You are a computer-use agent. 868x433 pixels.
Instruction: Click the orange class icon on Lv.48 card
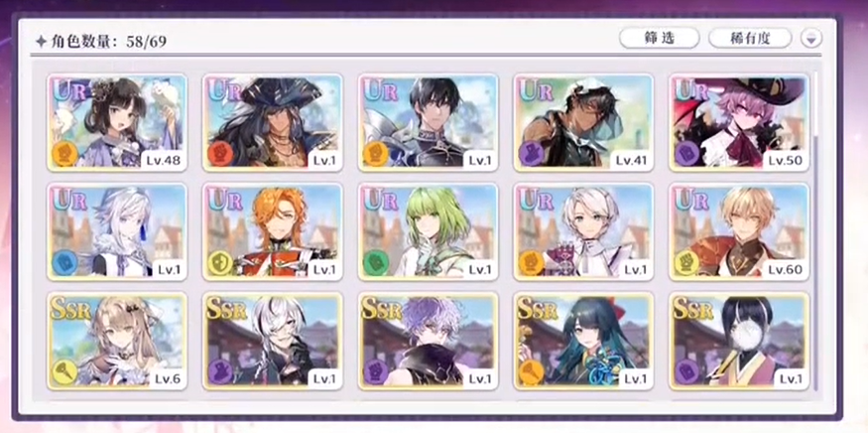coord(64,155)
